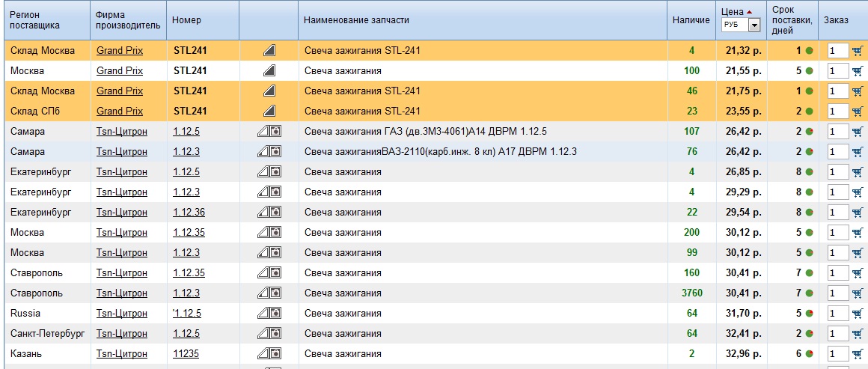Open part number link 1.12.36
This screenshot has height=369, width=868.
coord(189,213)
